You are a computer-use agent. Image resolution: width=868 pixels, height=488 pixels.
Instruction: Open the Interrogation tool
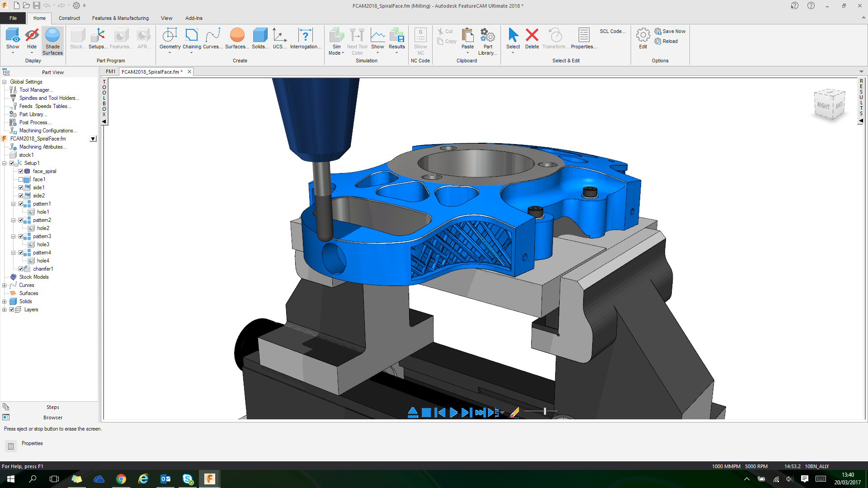pyautogui.click(x=306, y=39)
